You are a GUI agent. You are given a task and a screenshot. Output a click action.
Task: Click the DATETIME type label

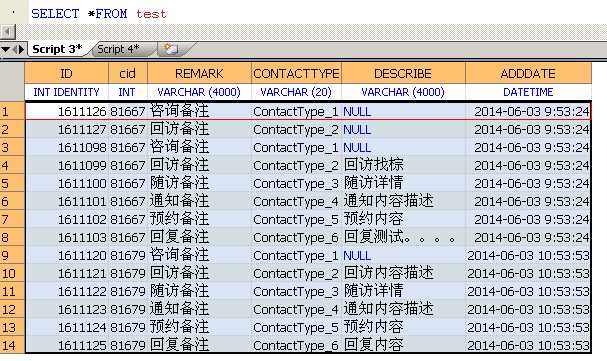click(x=528, y=92)
